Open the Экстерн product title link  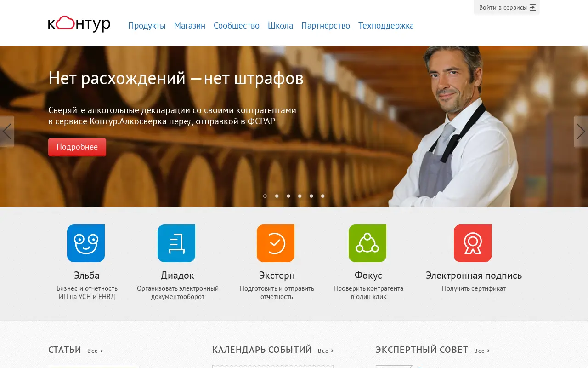point(277,276)
